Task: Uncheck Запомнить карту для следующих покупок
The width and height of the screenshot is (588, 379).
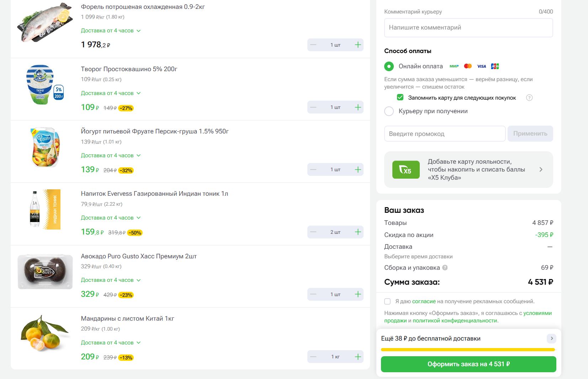Action: (x=400, y=98)
